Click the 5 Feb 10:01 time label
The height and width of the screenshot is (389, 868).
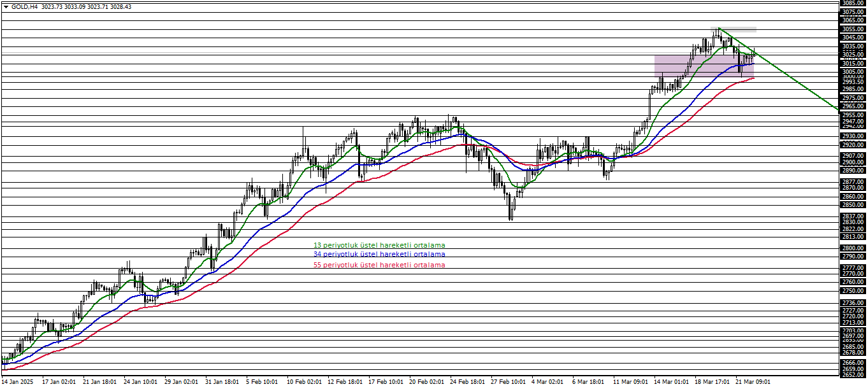point(262,382)
